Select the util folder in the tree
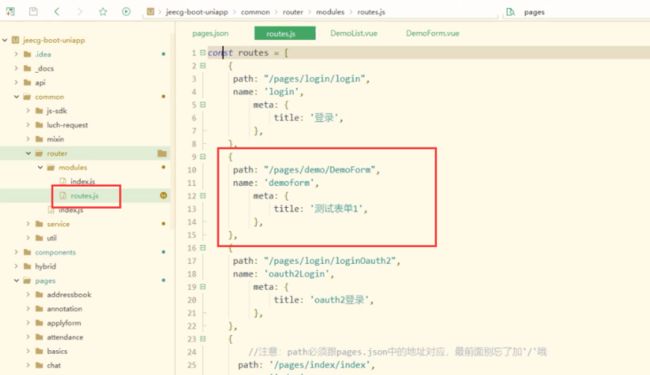Viewport: 650px width, 375px height. 51,238
